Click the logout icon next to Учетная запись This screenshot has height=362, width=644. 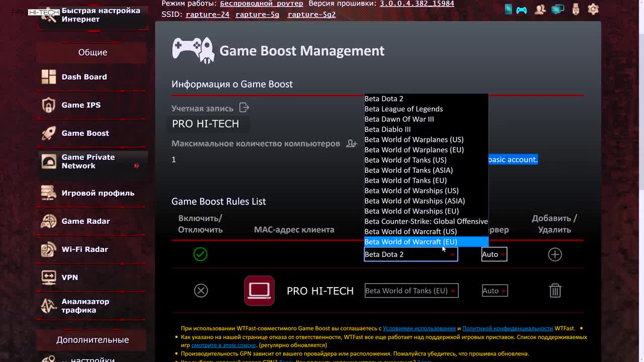point(244,108)
